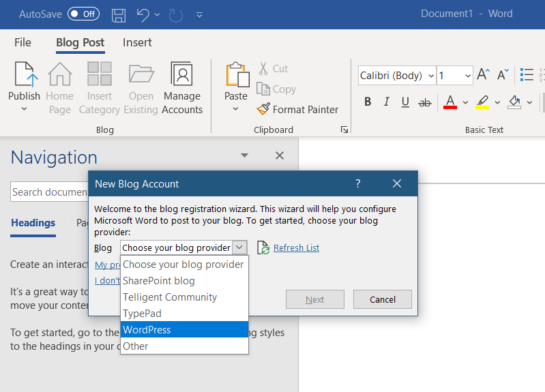Screen dimensions: 545x392
Task: Collapse the blog provider combo box
Action: coord(239,247)
